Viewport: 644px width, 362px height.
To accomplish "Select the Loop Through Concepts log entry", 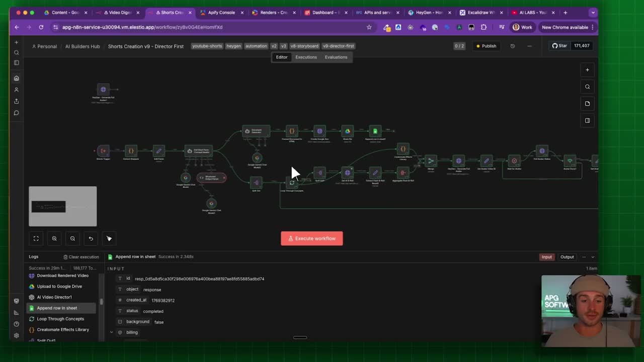I will (60, 319).
